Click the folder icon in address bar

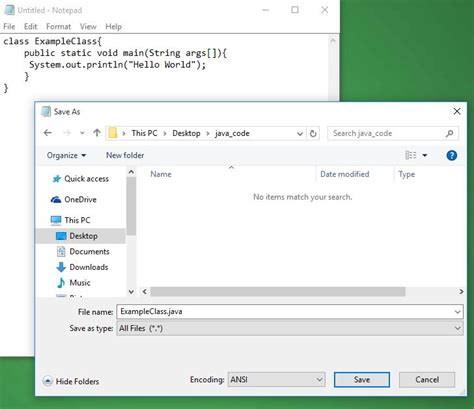click(113, 133)
